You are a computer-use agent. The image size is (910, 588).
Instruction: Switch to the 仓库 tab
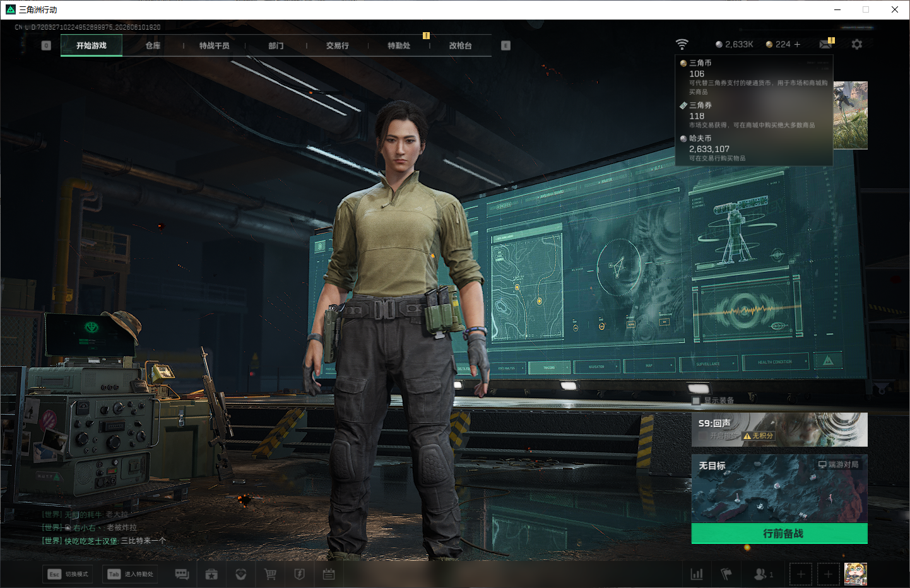tap(153, 45)
